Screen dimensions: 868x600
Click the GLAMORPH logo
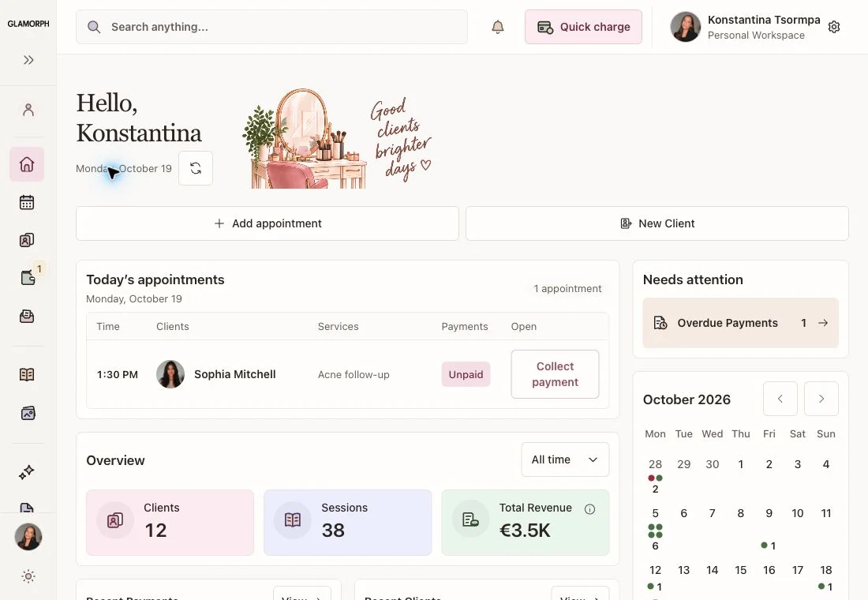click(28, 24)
